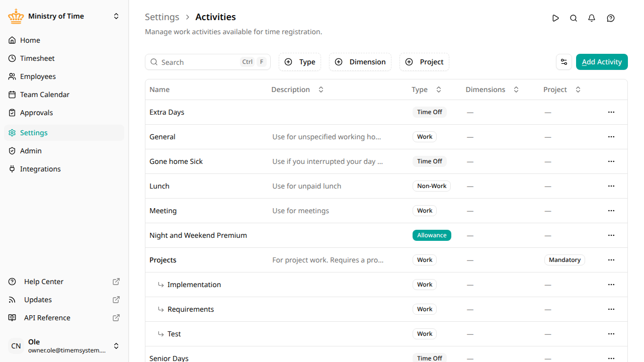
Task: Open the Type filter dropdown
Action: [x=300, y=62]
